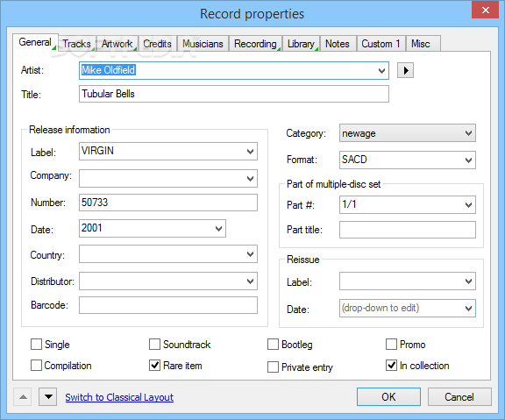505x420 pixels.
Task: Open the Company dropdown
Action: point(250,179)
